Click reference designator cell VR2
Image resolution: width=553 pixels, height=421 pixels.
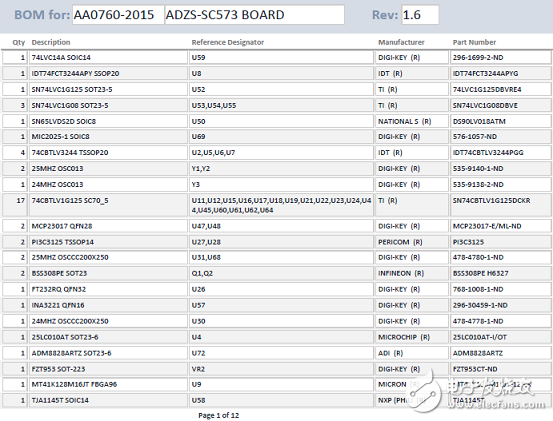click(x=281, y=369)
